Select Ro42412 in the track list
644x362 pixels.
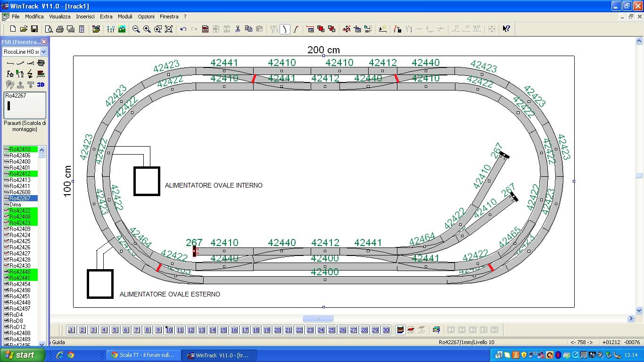coord(21,174)
